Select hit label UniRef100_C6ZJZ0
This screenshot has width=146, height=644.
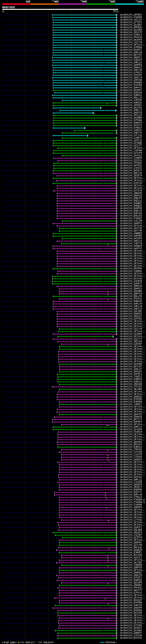(x=131, y=20)
